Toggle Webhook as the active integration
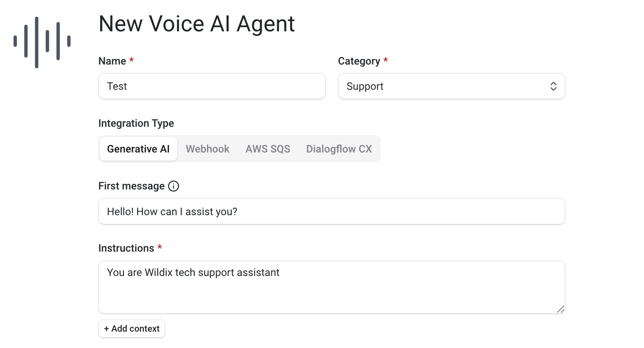 pyautogui.click(x=207, y=149)
